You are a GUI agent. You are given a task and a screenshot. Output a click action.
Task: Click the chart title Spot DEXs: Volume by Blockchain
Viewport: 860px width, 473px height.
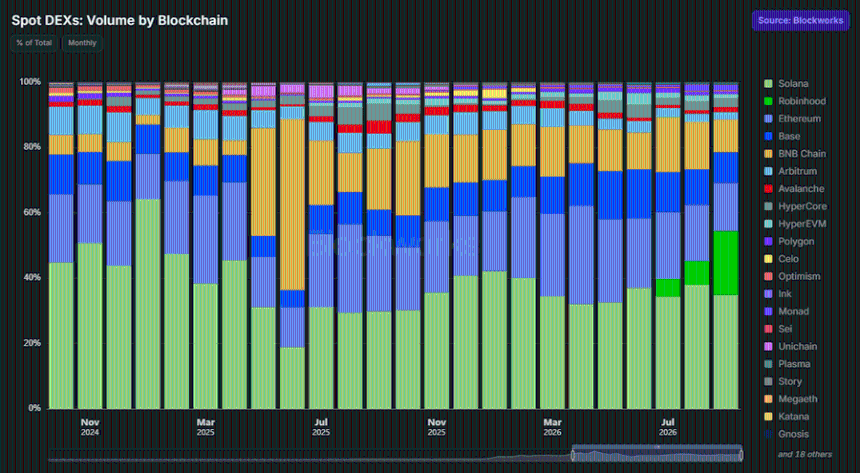pos(120,20)
